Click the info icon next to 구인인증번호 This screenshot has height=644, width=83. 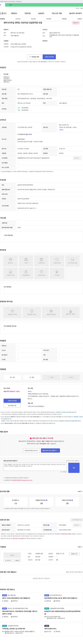pyautogui.click(x=51, y=530)
